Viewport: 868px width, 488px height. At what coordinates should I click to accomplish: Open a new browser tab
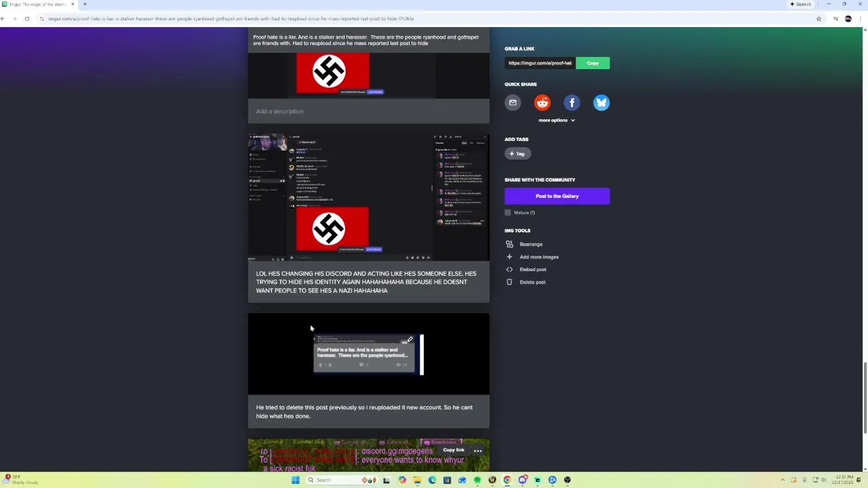pyautogui.click(x=85, y=4)
